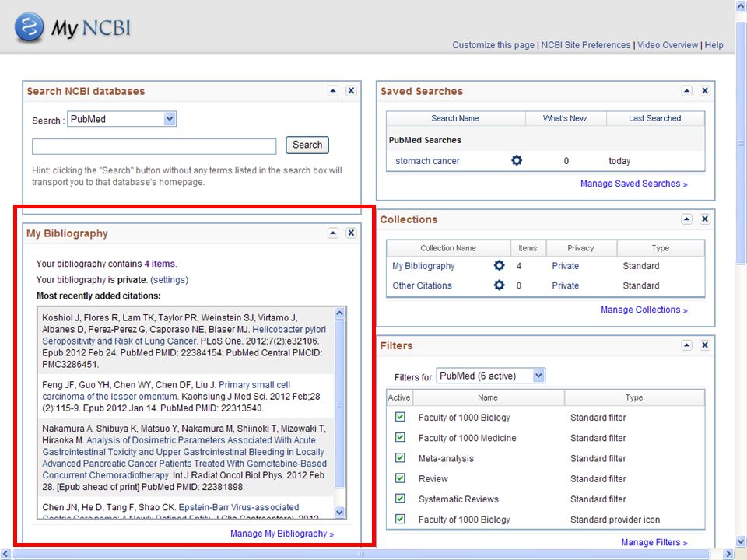Viewport: 747px width, 560px height.
Task: Open the Help link
Action: [x=714, y=45]
